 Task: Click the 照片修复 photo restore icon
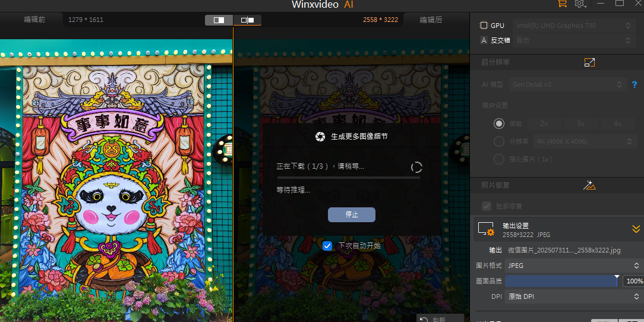[x=589, y=185]
